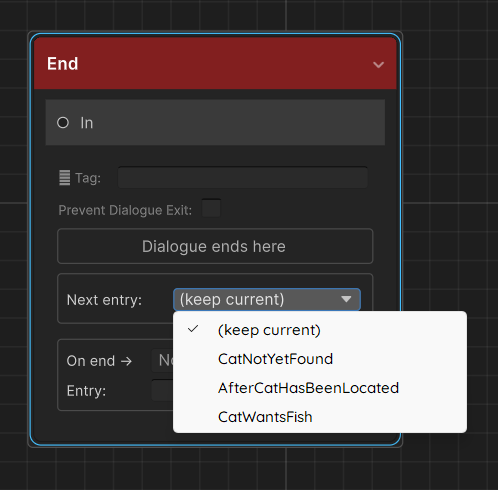Open the partially hidden On end dropdown
The height and width of the screenshot is (490, 498).
(163, 360)
